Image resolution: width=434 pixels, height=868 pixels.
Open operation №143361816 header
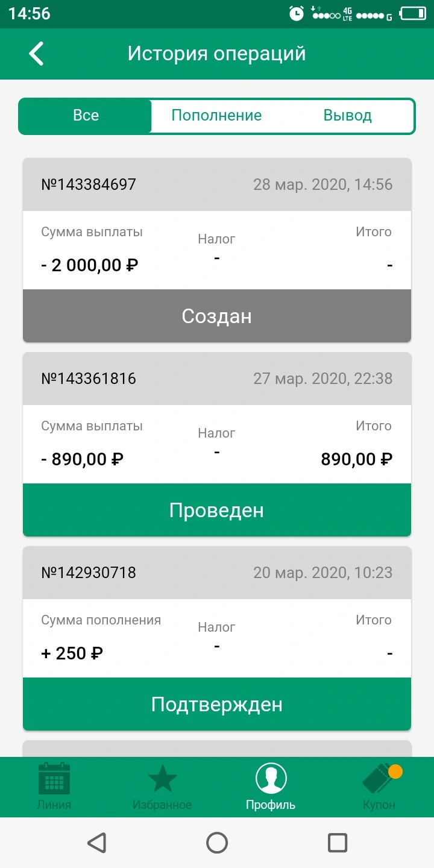coord(217,379)
